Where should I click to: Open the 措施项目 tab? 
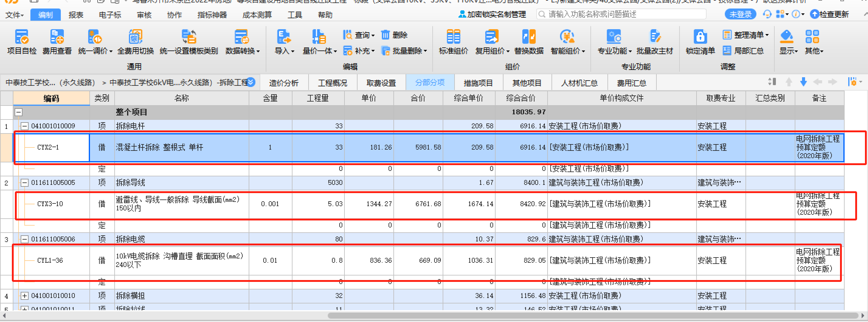pyautogui.click(x=478, y=83)
